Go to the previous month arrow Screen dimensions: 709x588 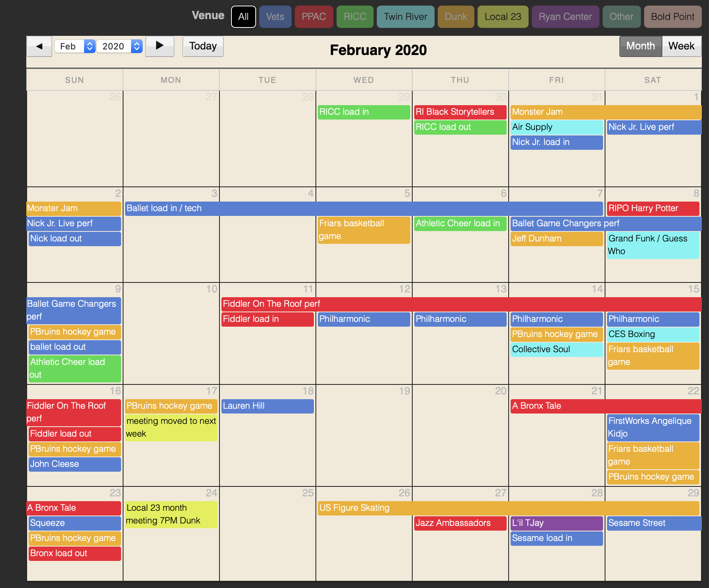[39, 46]
